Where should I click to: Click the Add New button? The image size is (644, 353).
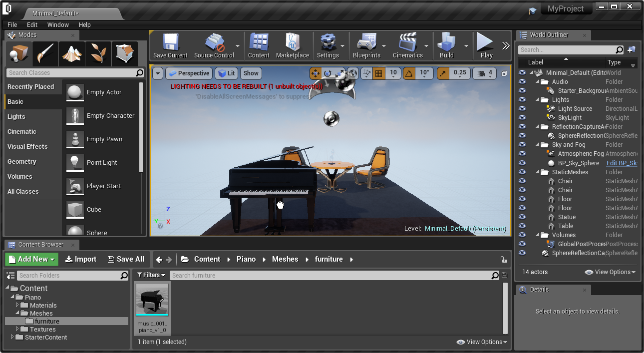coord(32,259)
